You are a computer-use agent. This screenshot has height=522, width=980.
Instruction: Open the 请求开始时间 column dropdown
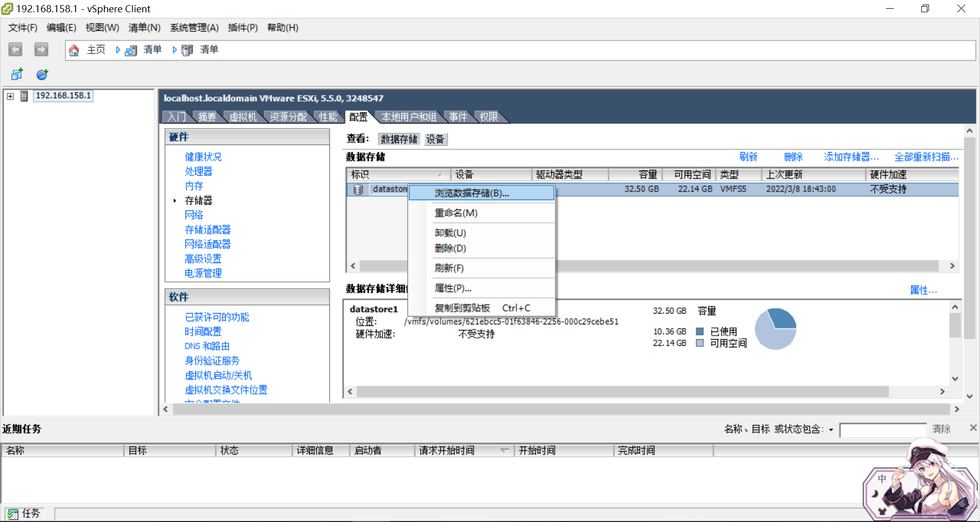click(505, 450)
